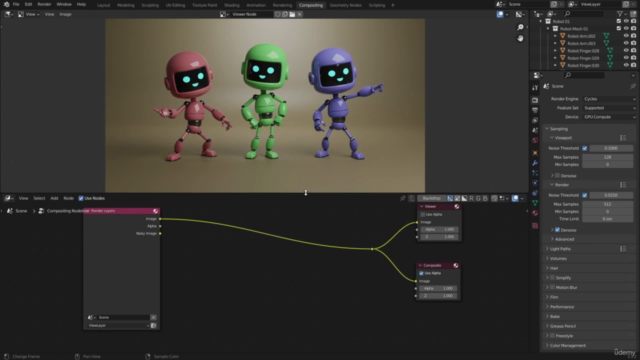The image size is (640, 360).
Task: Click the Render Max Samples field showing 512
Action: point(607,204)
